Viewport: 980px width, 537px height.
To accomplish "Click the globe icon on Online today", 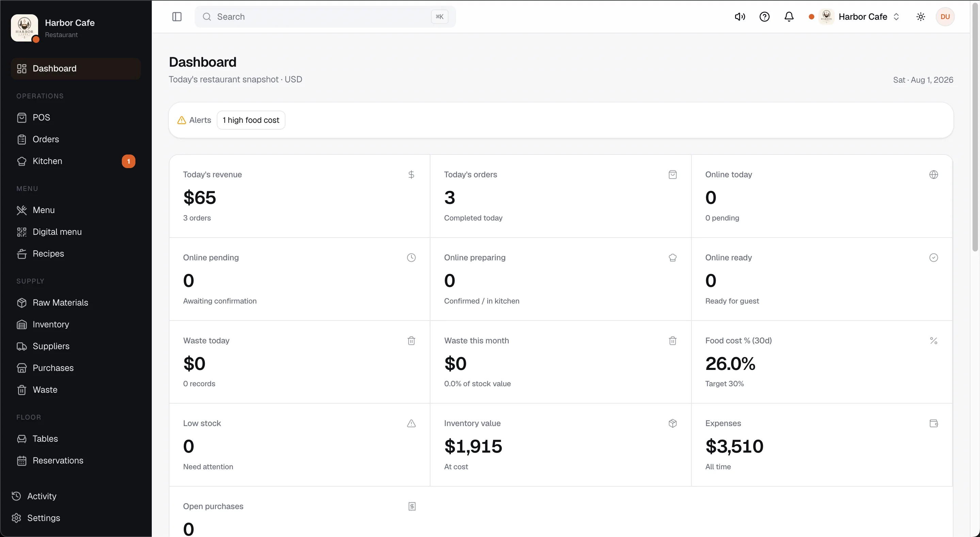I will pyautogui.click(x=934, y=175).
